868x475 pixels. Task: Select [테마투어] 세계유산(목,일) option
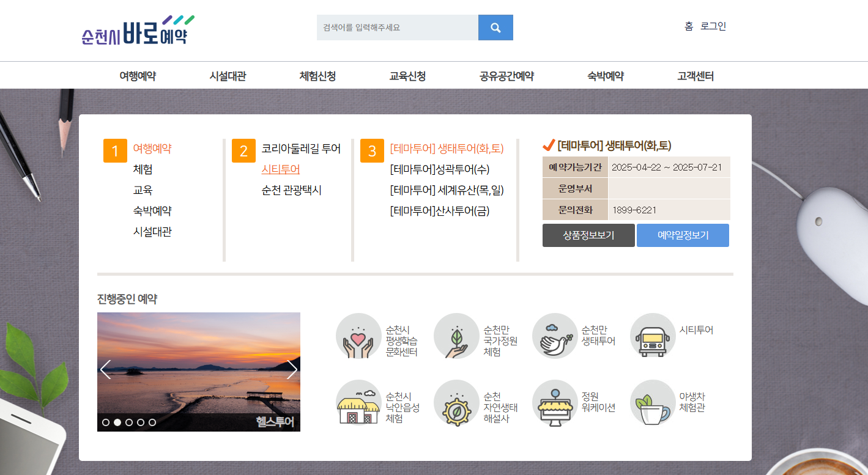447,190
